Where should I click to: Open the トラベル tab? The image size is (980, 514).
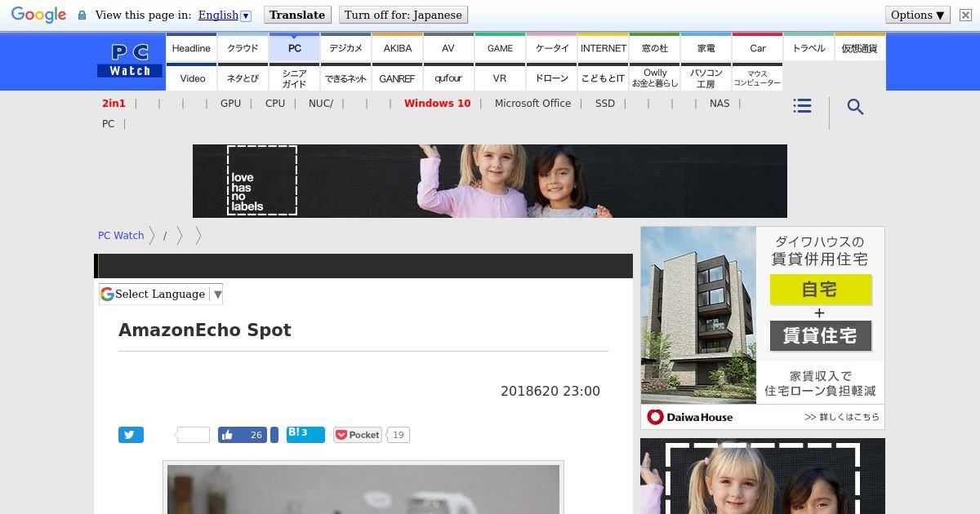coord(808,47)
